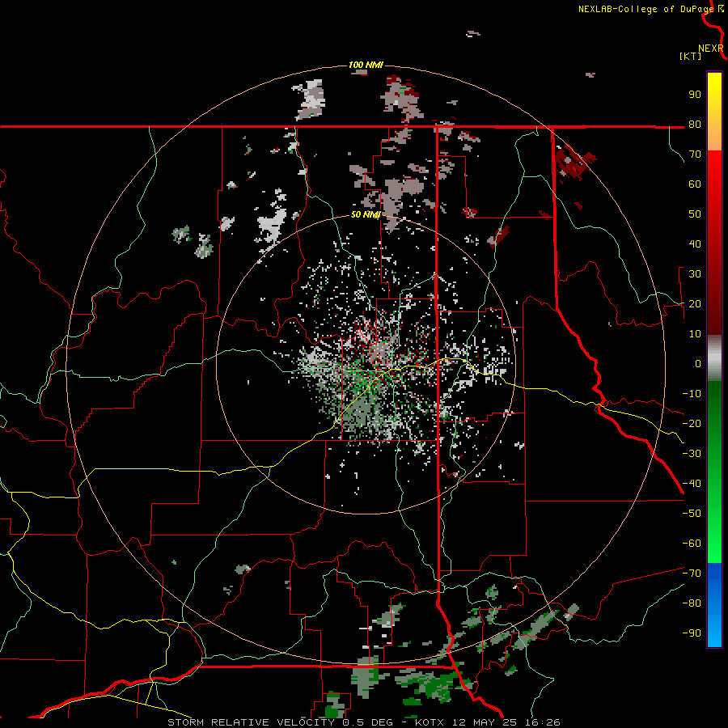This screenshot has height=728, width=728.
Task: Click the gray zero-velocity segment of color bar
Action: click(714, 358)
